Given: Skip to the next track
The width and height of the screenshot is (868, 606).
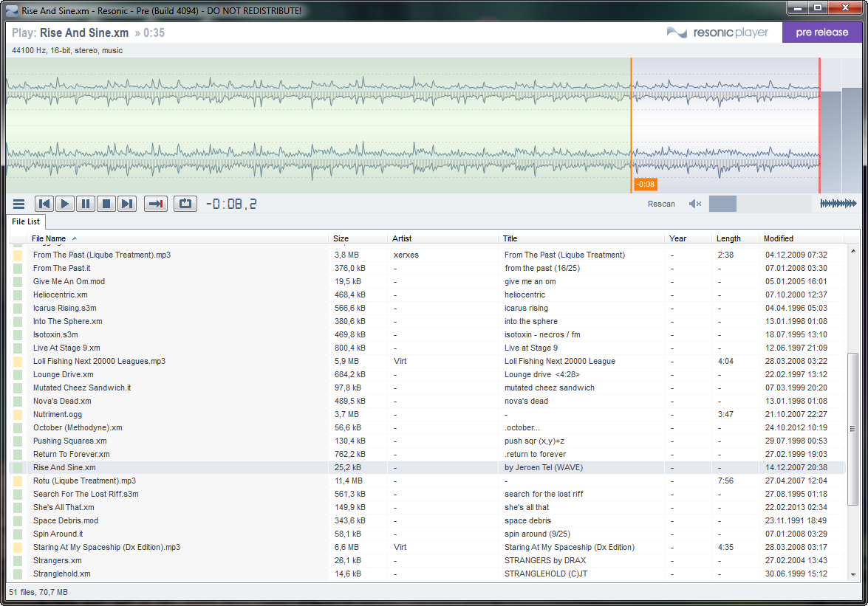Looking at the screenshot, I should (x=127, y=204).
